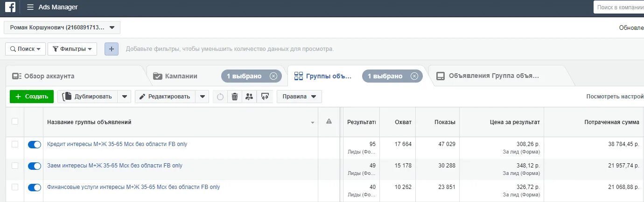
Task: Tick checkbox for Финансовые услуги row
Action: point(15,187)
